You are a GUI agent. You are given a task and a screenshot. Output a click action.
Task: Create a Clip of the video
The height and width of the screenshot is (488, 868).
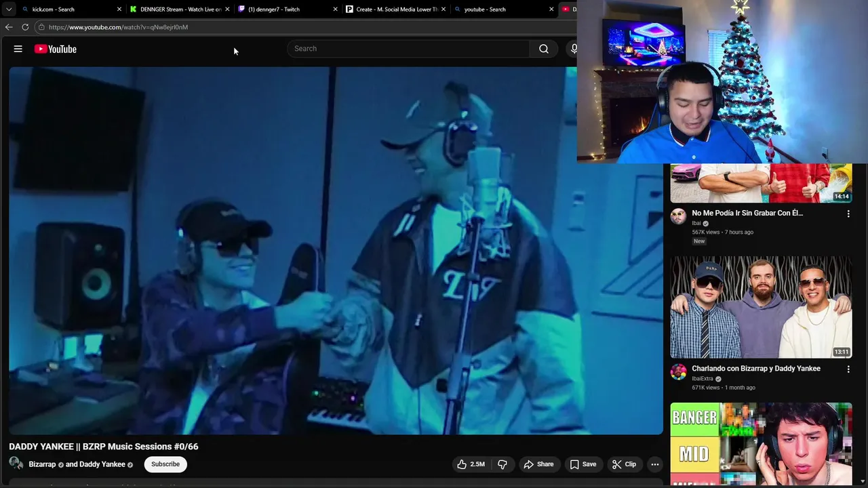click(624, 464)
